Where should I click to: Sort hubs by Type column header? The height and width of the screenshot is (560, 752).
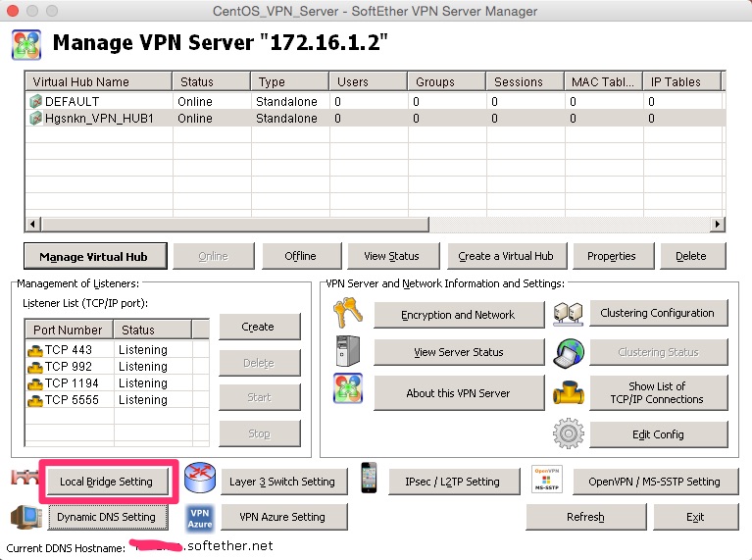click(290, 81)
